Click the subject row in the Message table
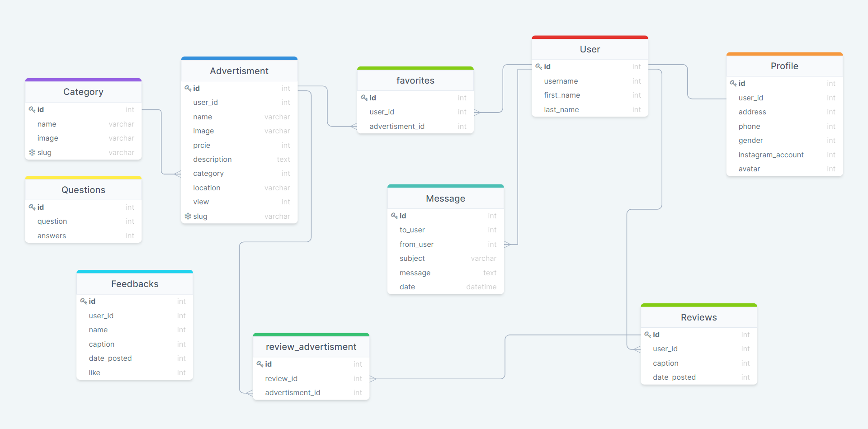This screenshot has width=868, height=429. [412, 258]
